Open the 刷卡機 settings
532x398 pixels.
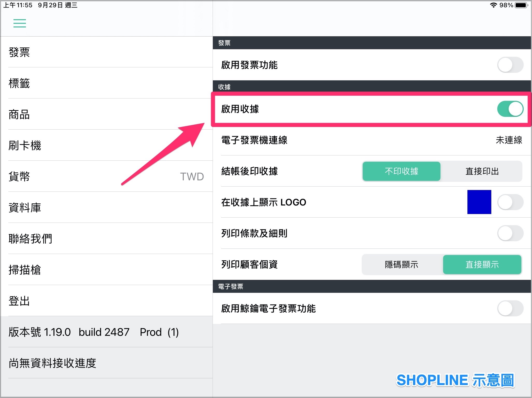tap(106, 145)
